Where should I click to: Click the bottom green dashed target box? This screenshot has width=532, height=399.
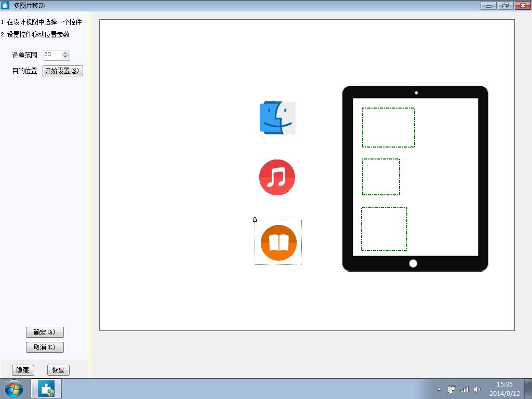[x=384, y=229]
